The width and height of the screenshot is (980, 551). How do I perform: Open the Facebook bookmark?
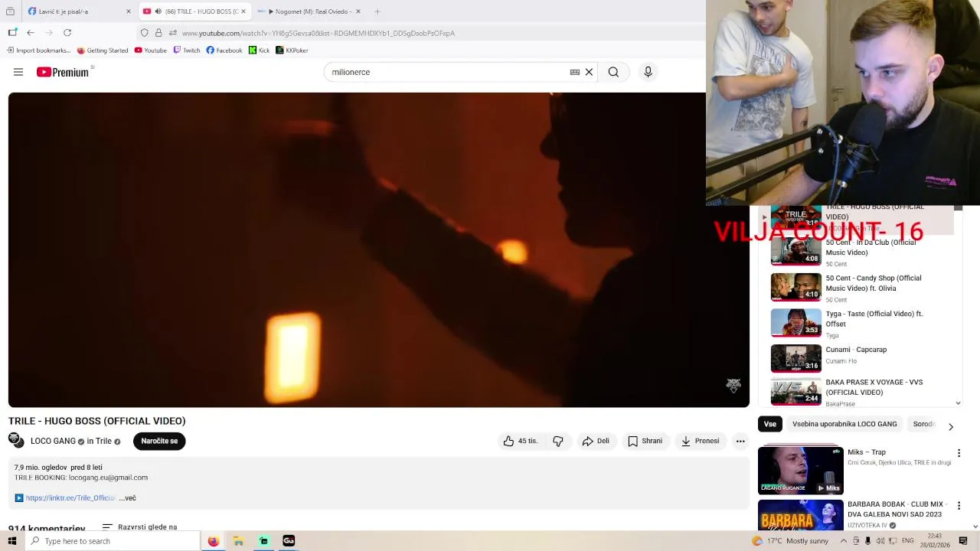point(224,51)
